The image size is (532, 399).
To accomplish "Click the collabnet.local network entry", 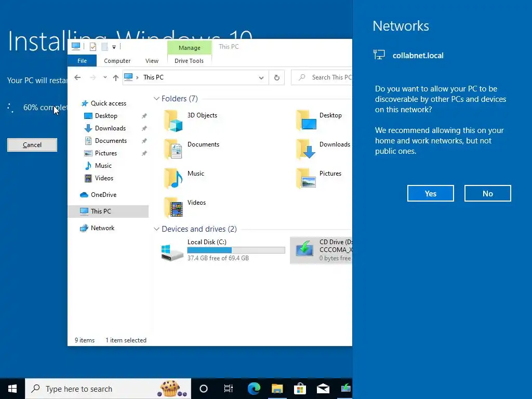I will 408,55.
